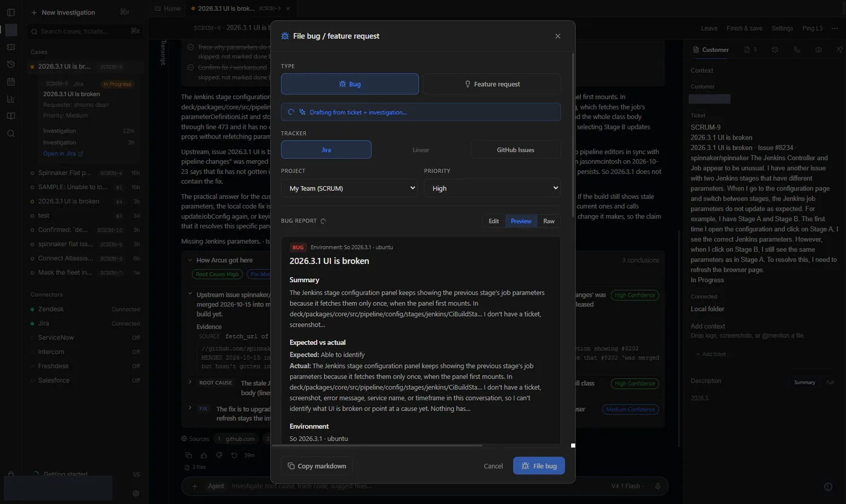Viewport: 846px width, 504px height.
Task: Select the Spinnaker Fiat case row
Action: pos(85,173)
